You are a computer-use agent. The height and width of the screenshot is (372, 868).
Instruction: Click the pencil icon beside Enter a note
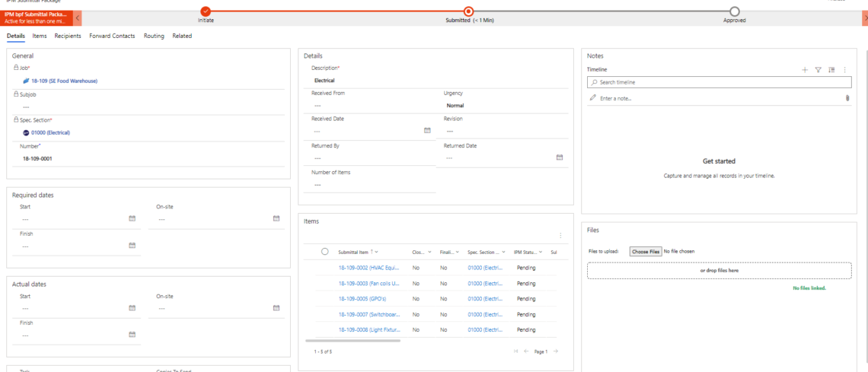tap(593, 97)
